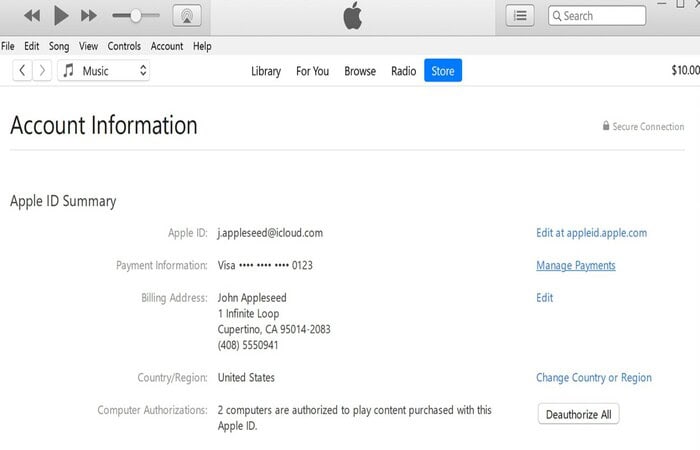Click inside the Search field
The width and height of the screenshot is (700, 450).
coord(597,16)
